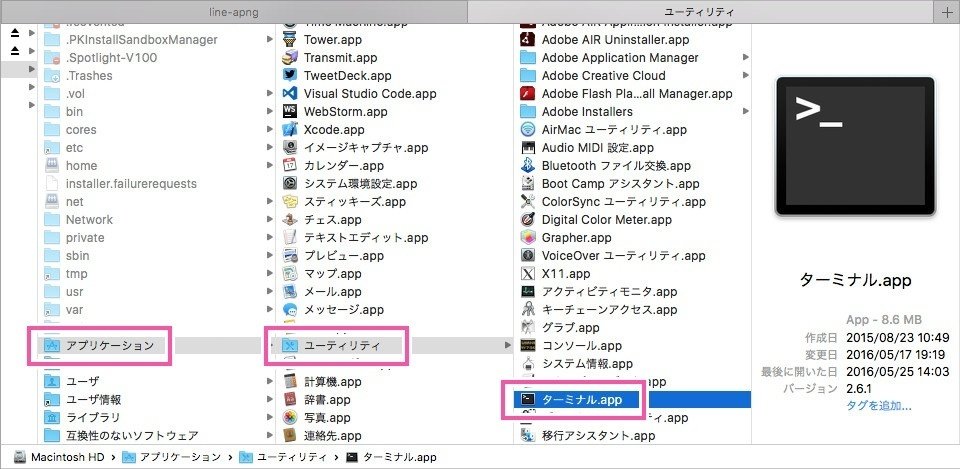Click the ColorSync ユーティリティ.app icon
Screen dimensions: 960x469
coord(527,201)
